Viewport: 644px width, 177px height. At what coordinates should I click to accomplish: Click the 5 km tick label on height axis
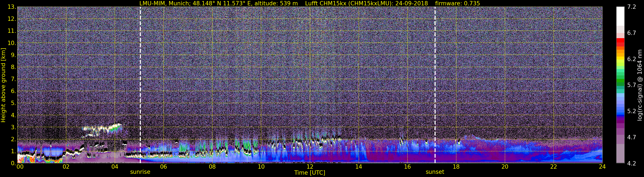(x=13, y=103)
